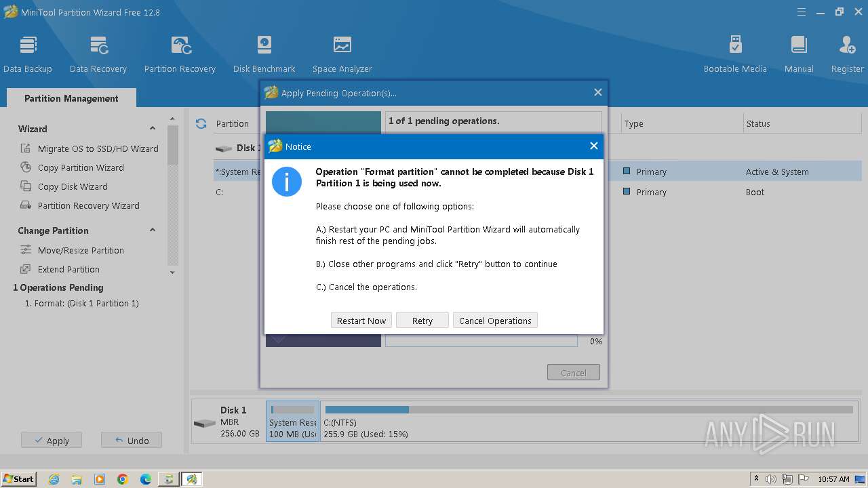Create Bootable Media
The width and height of the screenshot is (868, 488).
[735, 54]
